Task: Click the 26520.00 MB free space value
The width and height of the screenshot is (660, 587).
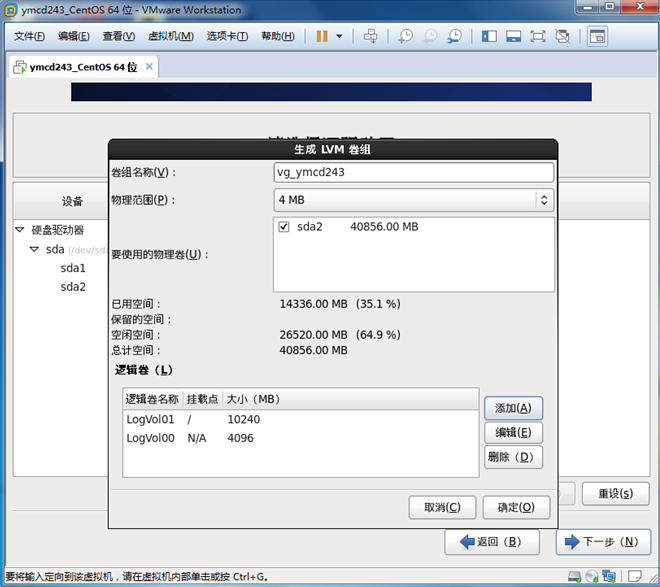Action: (x=314, y=335)
